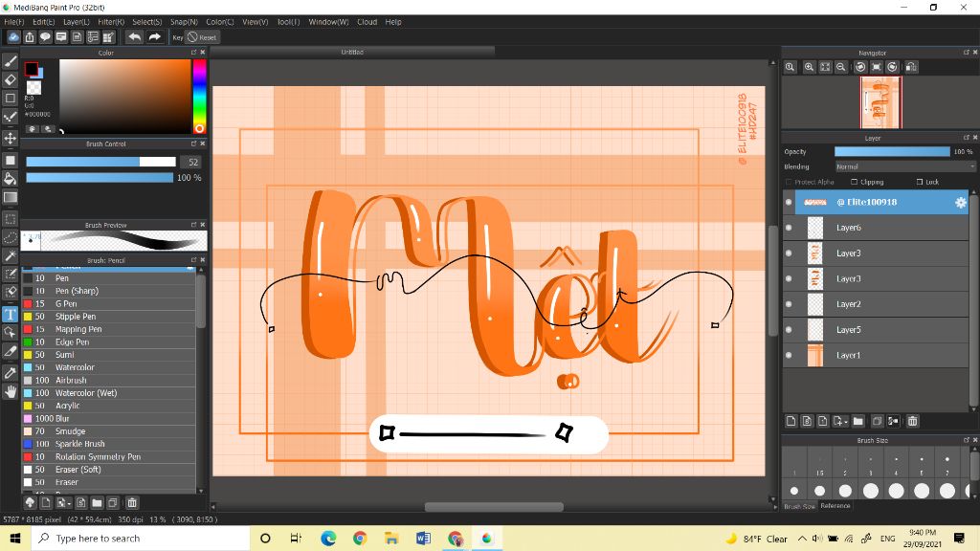Float the Layer panel with undock icon

coord(967,138)
